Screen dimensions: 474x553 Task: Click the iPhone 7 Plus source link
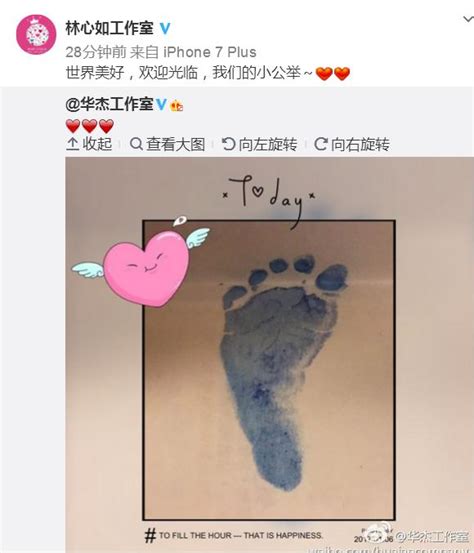[209, 53]
